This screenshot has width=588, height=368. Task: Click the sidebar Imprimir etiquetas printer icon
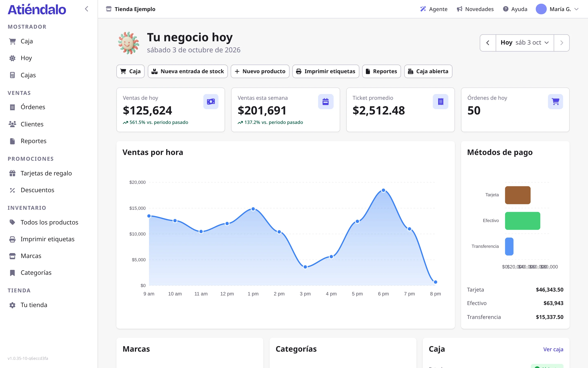[12, 239]
